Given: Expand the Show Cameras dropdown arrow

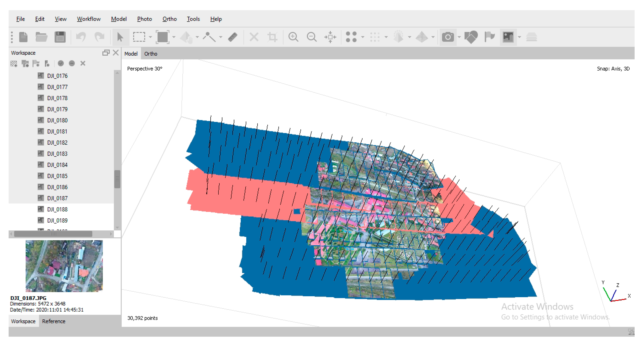Looking at the screenshot, I should tap(459, 37).
